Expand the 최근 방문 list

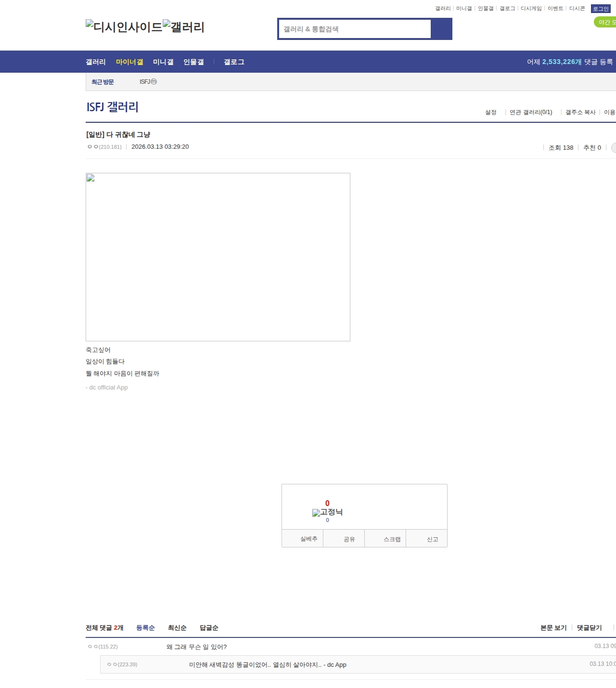pyautogui.click(x=103, y=82)
